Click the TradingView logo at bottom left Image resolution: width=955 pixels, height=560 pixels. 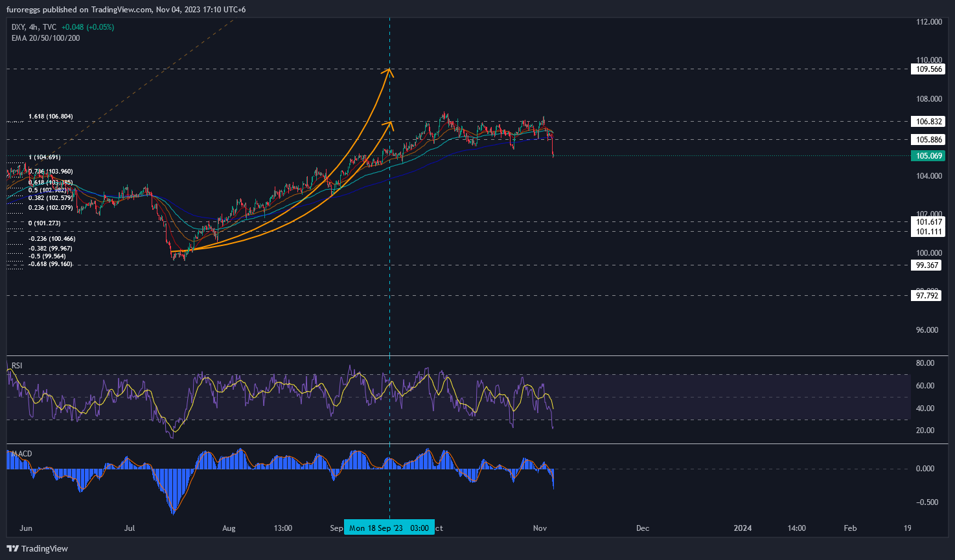point(38,548)
